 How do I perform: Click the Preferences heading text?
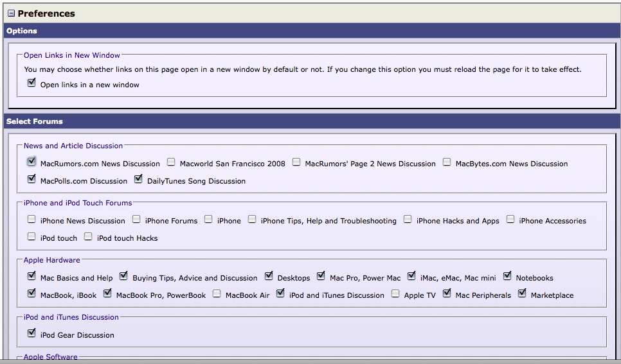click(x=46, y=13)
